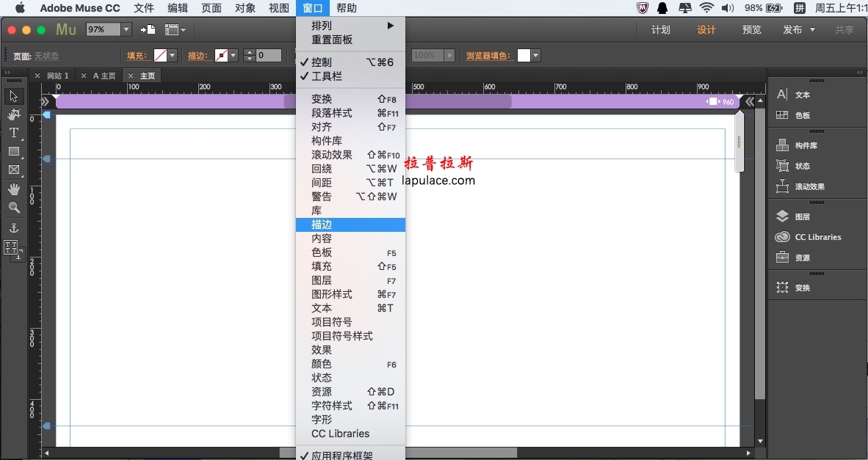Expand the tools panel double arrow
This screenshot has width=868, height=460.
7,73
